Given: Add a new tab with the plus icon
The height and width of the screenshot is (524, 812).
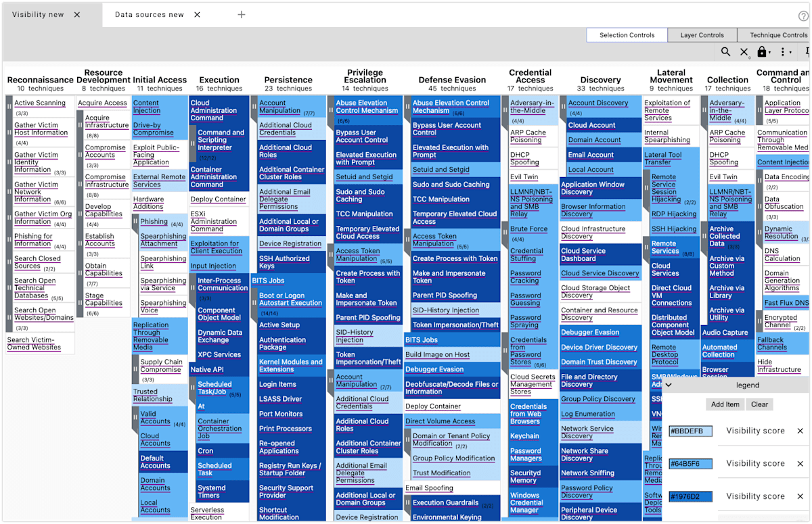Looking at the screenshot, I should click(242, 14).
